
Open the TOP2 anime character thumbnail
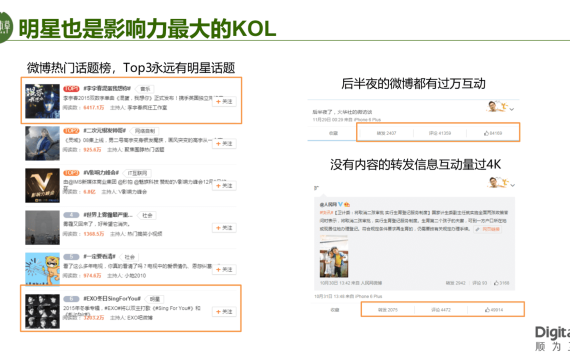click(42, 143)
